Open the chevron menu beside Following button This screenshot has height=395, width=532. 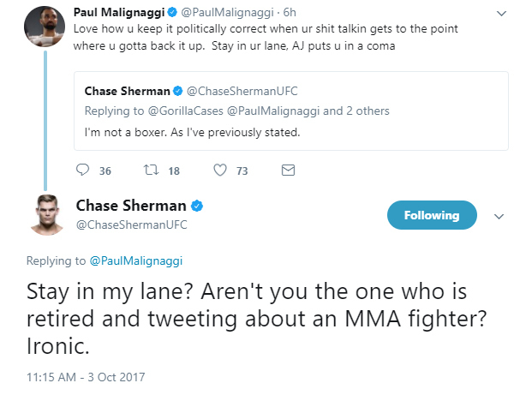pyautogui.click(x=499, y=216)
